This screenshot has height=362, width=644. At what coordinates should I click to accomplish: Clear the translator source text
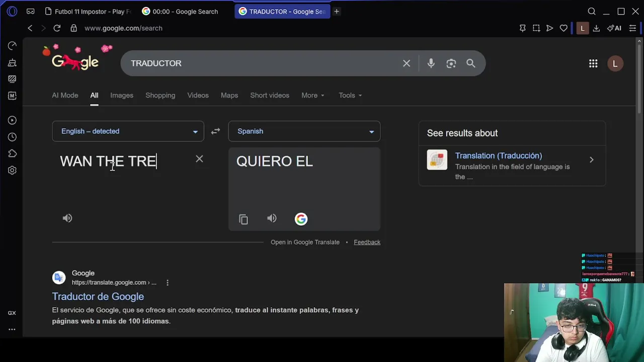point(199,159)
